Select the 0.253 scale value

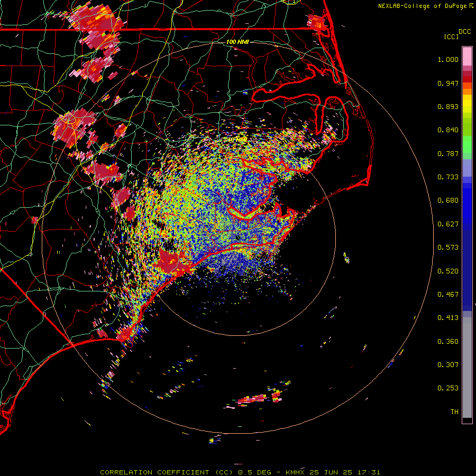pyautogui.click(x=448, y=388)
